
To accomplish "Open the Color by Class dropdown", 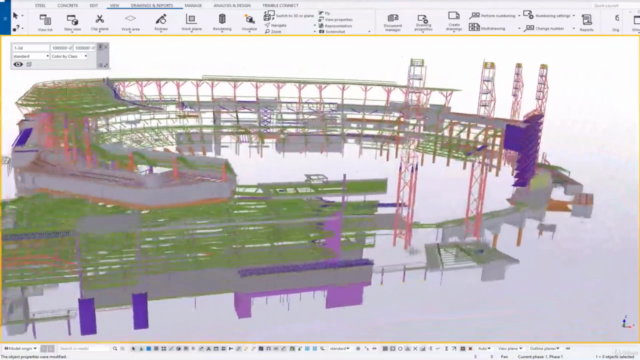I will (x=69, y=56).
